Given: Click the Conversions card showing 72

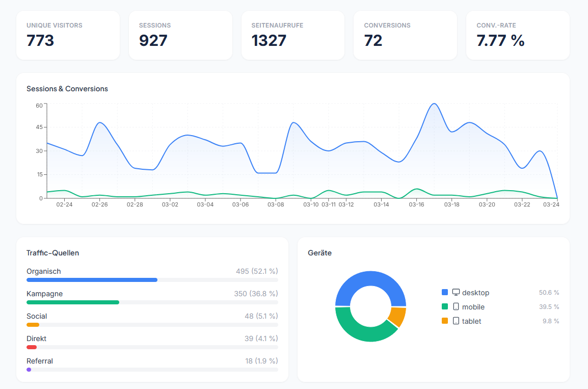Looking at the screenshot, I should pyautogui.click(x=405, y=35).
